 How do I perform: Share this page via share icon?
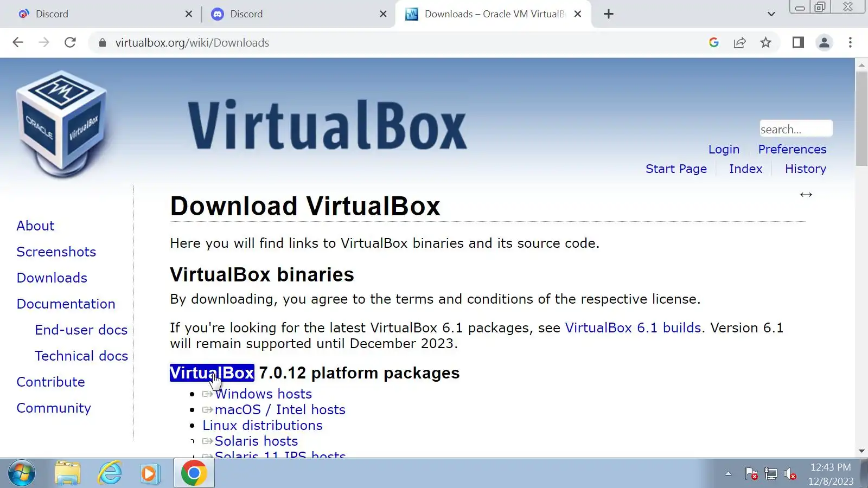point(739,42)
